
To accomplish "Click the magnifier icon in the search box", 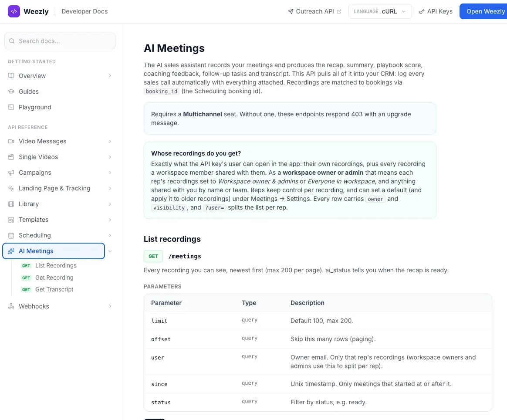I will point(12,41).
